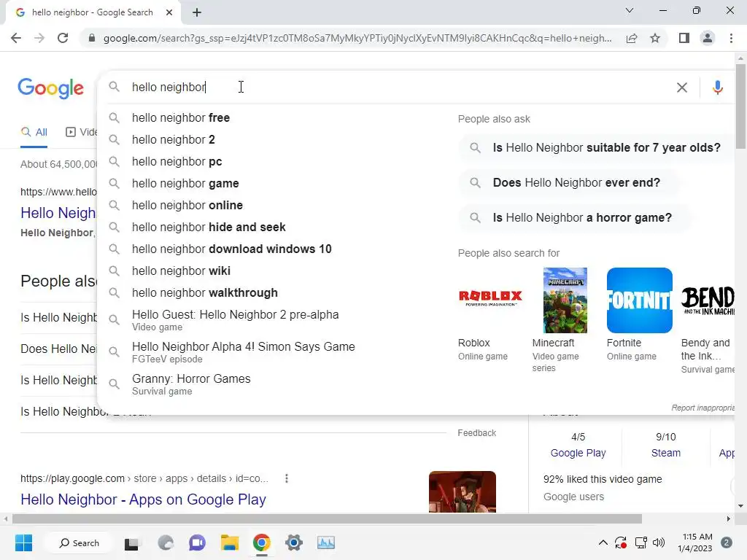Click Is Hello Neighbor suitable for 7 year olds?
The image size is (747, 560).
(597, 147)
